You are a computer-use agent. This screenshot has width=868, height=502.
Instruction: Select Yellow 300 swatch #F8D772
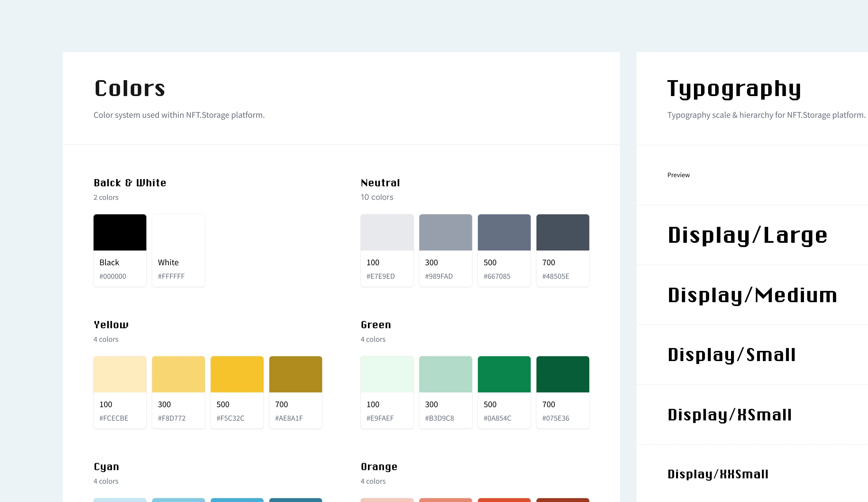click(x=178, y=392)
